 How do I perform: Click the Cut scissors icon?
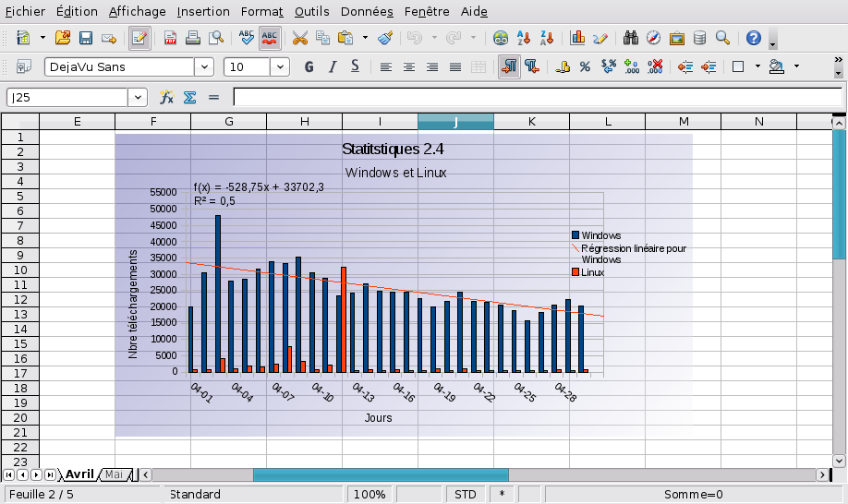point(299,38)
